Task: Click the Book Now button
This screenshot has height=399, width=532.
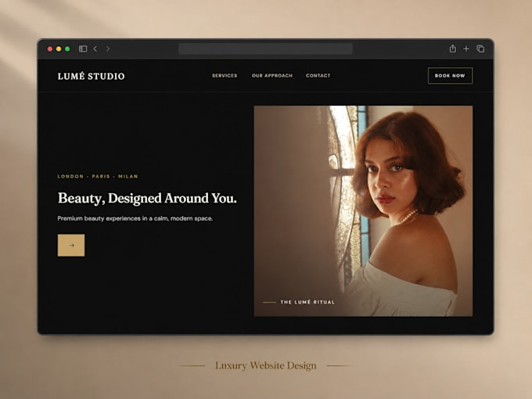Action: 450,76
